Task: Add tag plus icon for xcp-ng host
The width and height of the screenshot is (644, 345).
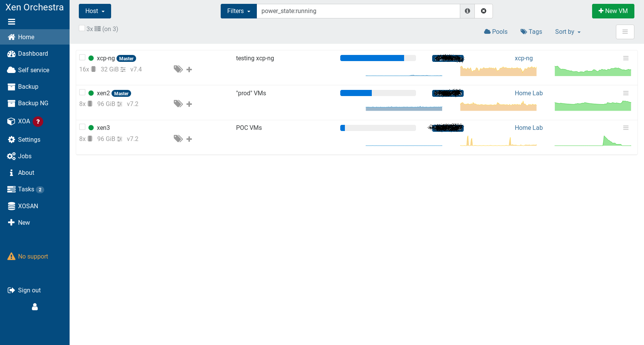Action: click(x=189, y=70)
